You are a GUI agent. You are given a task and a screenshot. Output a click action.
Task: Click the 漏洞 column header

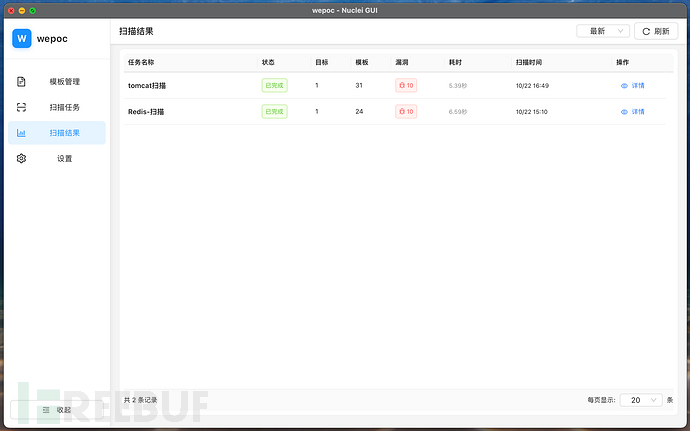pyautogui.click(x=402, y=62)
